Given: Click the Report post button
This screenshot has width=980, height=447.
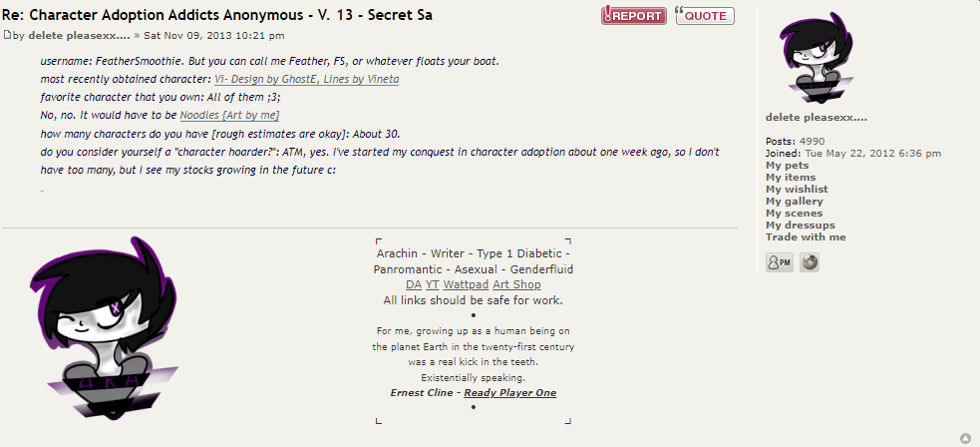Looking at the screenshot, I should [x=633, y=16].
